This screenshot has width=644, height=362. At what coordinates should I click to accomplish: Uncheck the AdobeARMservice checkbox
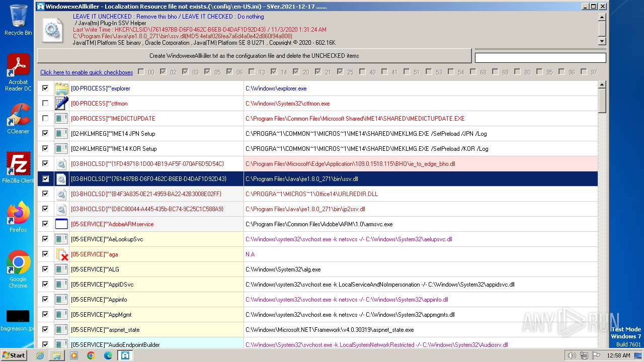point(45,224)
